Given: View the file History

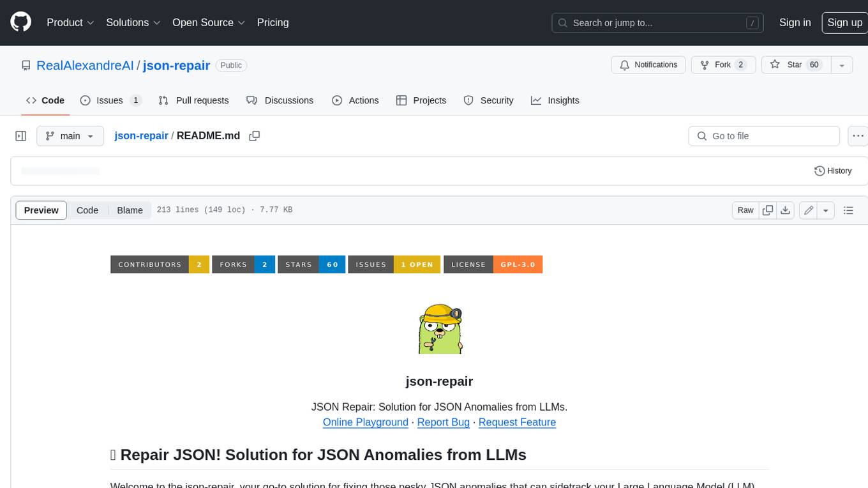Looking at the screenshot, I should click(x=833, y=171).
